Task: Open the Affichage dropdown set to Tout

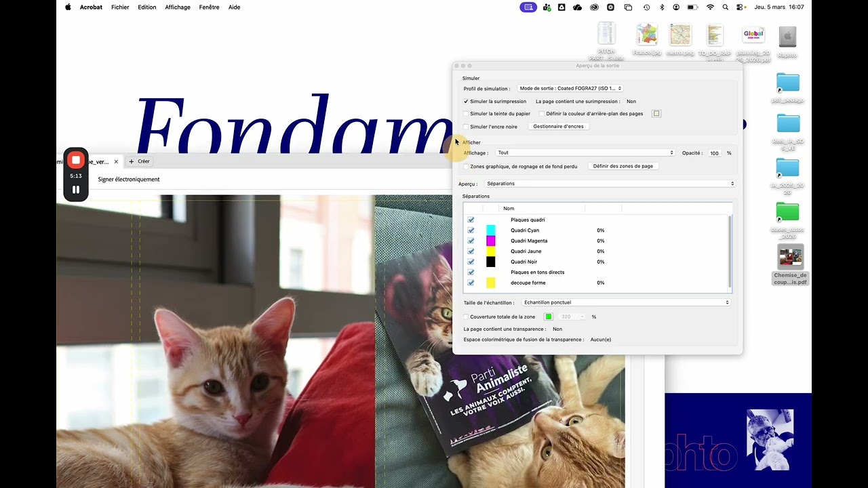Action: [x=585, y=153]
